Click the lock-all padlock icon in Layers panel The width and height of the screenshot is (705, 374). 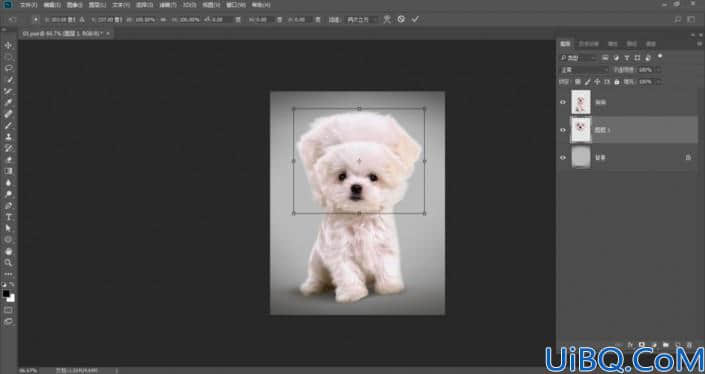tap(617, 82)
